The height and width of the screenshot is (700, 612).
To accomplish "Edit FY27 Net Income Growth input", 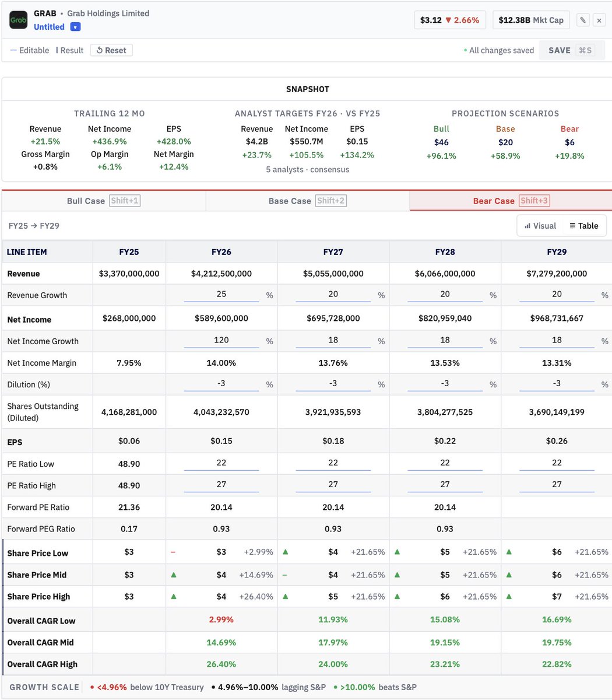I will tap(333, 340).
